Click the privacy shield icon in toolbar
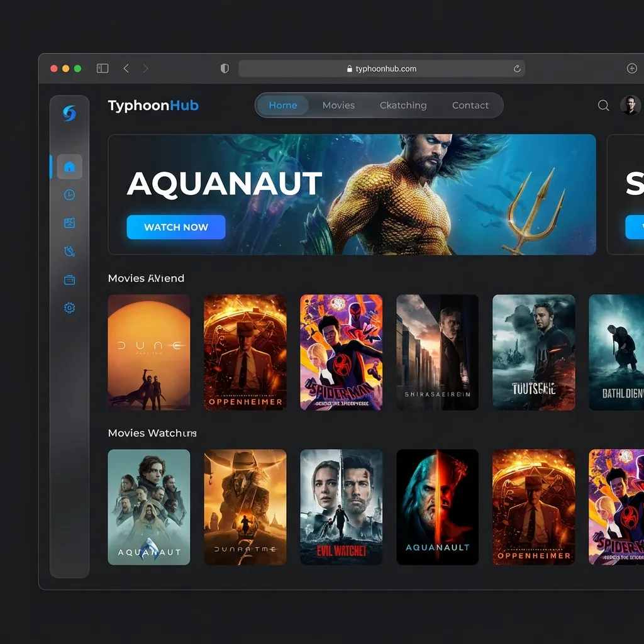 click(x=225, y=69)
